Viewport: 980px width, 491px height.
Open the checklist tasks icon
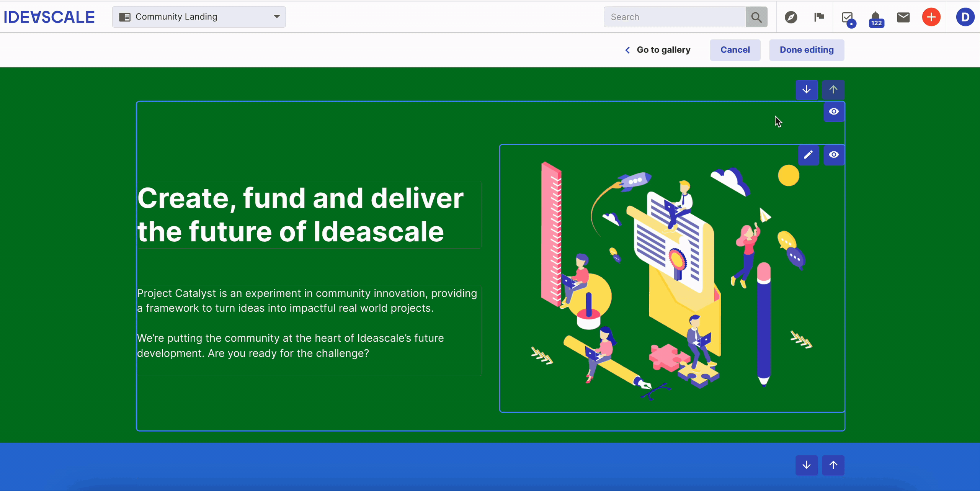click(x=848, y=18)
